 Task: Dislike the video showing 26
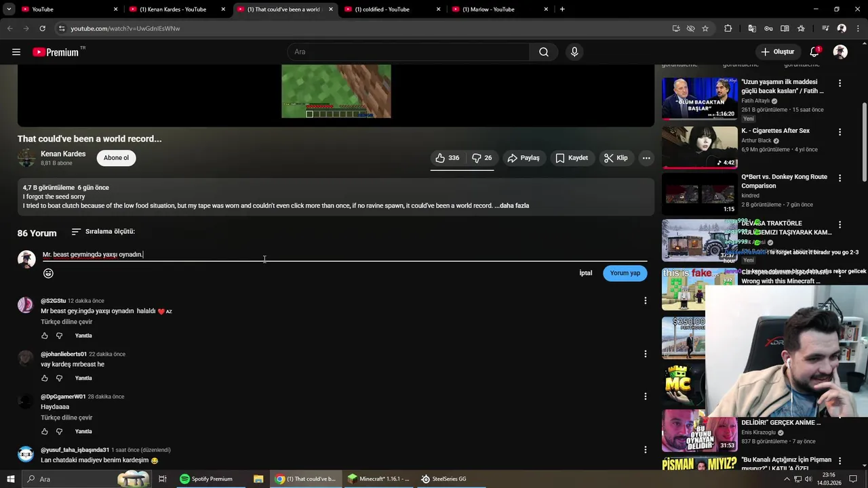point(482,158)
